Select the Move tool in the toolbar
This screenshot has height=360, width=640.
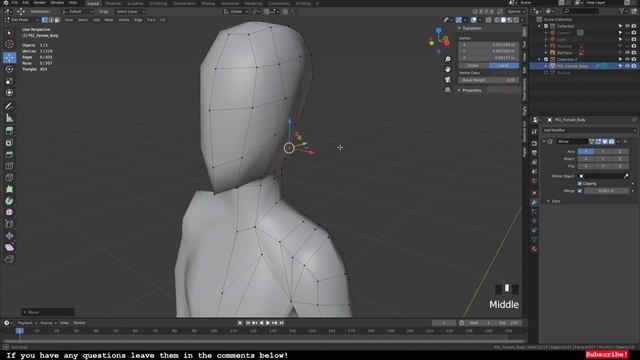coord(9,57)
